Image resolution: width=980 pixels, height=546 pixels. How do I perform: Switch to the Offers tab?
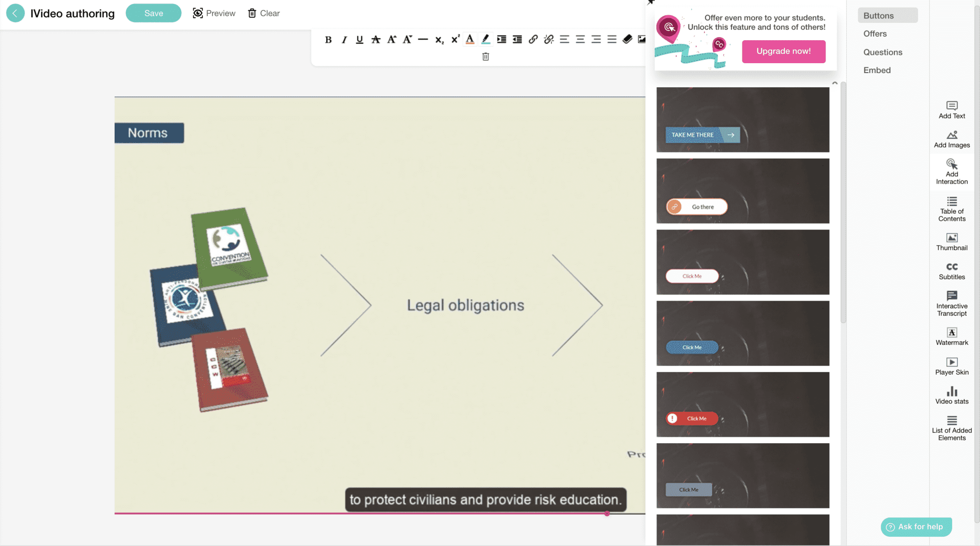(875, 34)
